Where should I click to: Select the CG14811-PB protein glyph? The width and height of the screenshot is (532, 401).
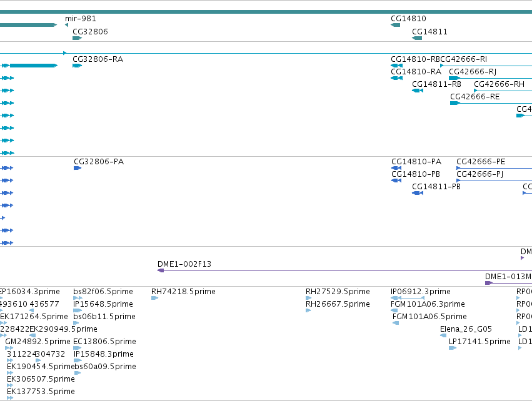coord(418,193)
